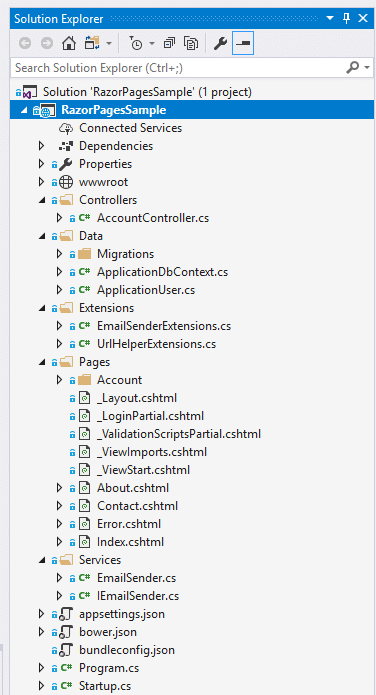Click the _ViewImports.cshtml file icon
376x695 pixels.
pyautogui.click(x=84, y=452)
